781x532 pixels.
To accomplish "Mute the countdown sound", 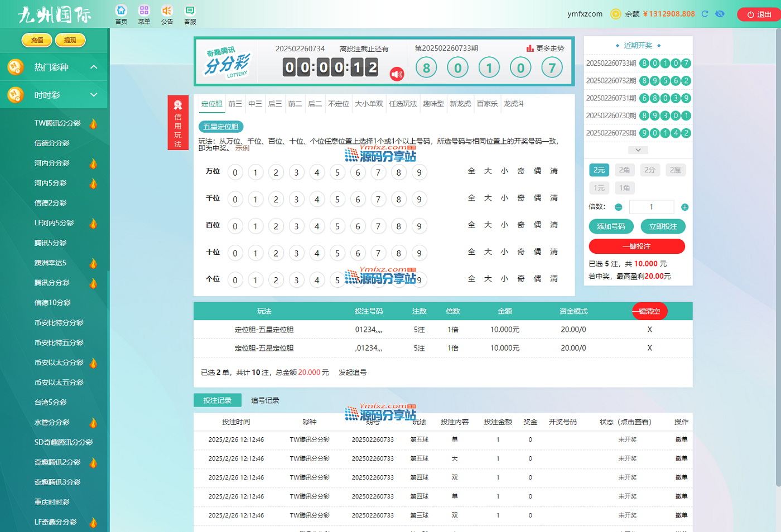I will (397, 74).
